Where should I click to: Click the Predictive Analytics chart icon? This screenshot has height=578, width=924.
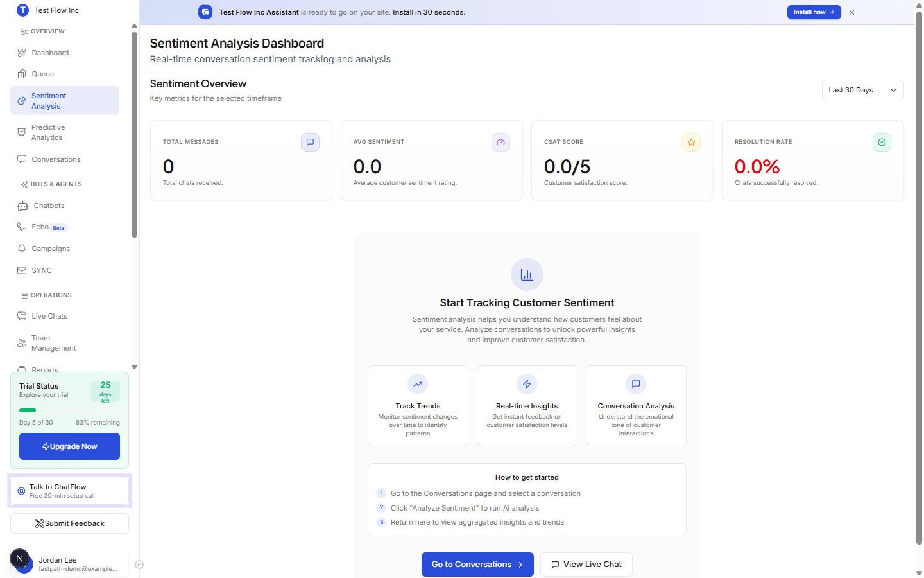[x=22, y=132]
